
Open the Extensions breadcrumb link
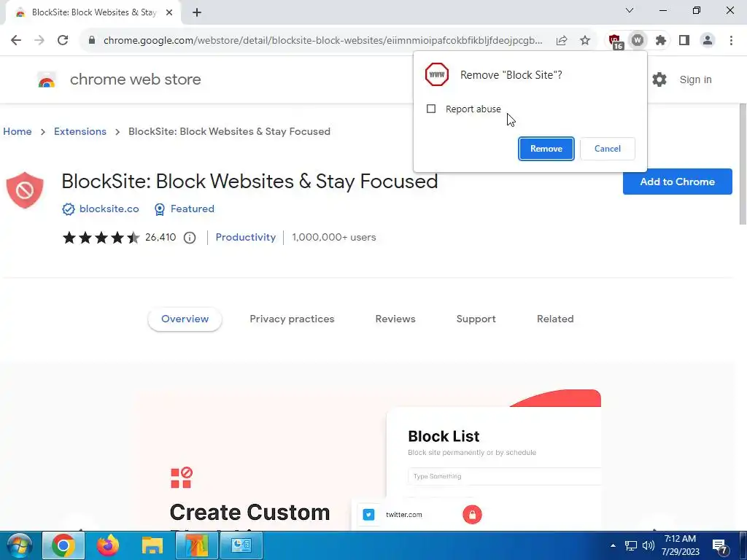point(80,131)
